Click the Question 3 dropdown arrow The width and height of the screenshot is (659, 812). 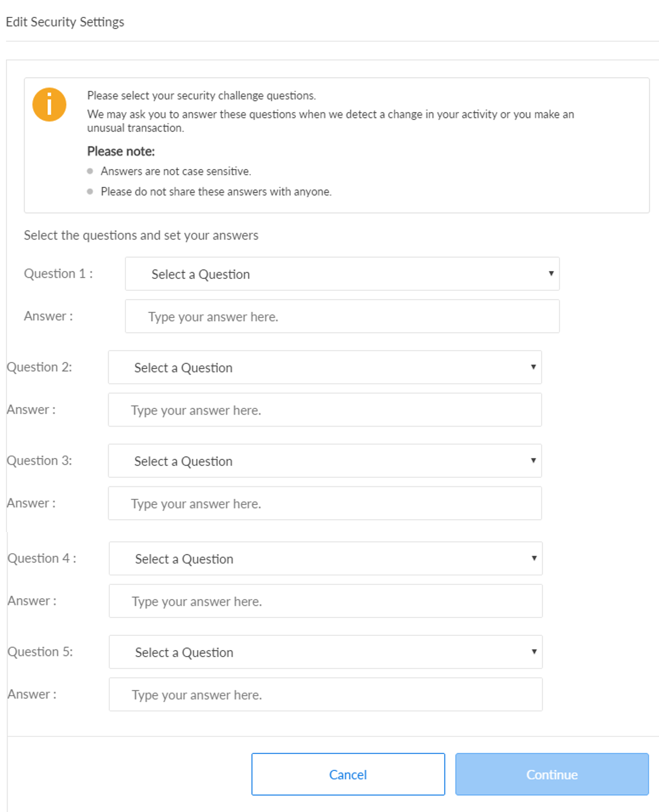[x=534, y=460]
